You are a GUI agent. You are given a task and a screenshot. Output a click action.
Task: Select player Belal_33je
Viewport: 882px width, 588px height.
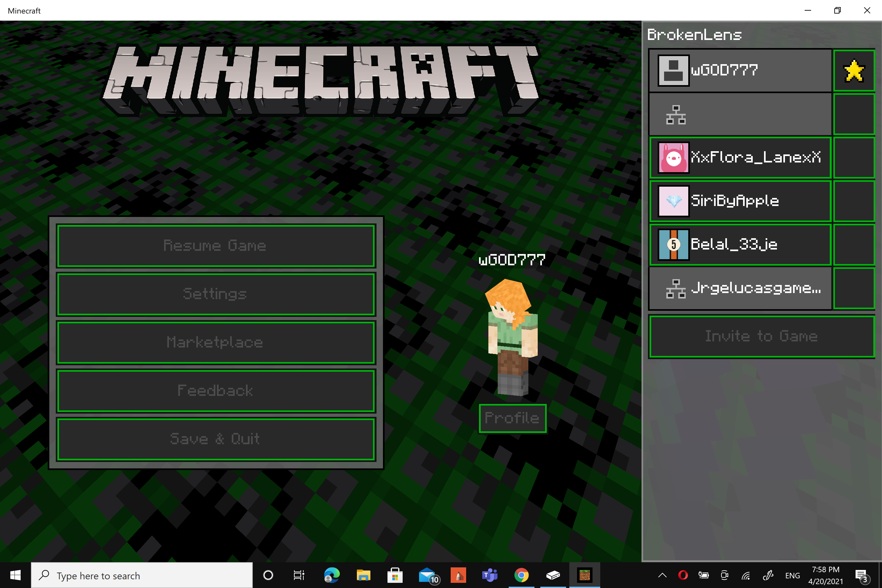740,244
